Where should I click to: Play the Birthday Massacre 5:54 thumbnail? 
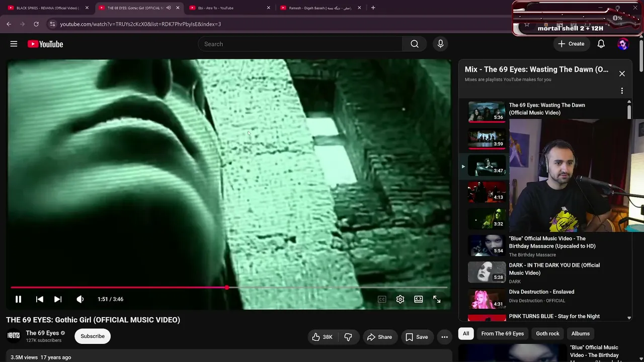(487, 245)
